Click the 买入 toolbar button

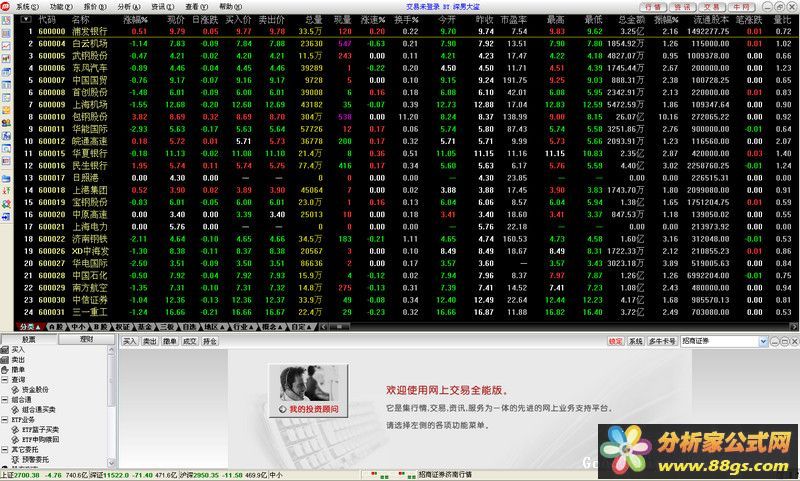click(130, 341)
